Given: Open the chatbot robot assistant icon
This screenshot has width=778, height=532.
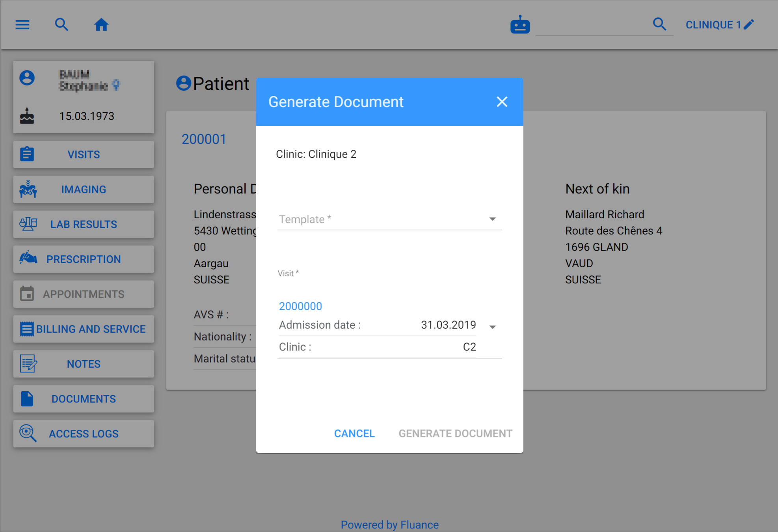Looking at the screenshot, I should (x=520, y=25).
